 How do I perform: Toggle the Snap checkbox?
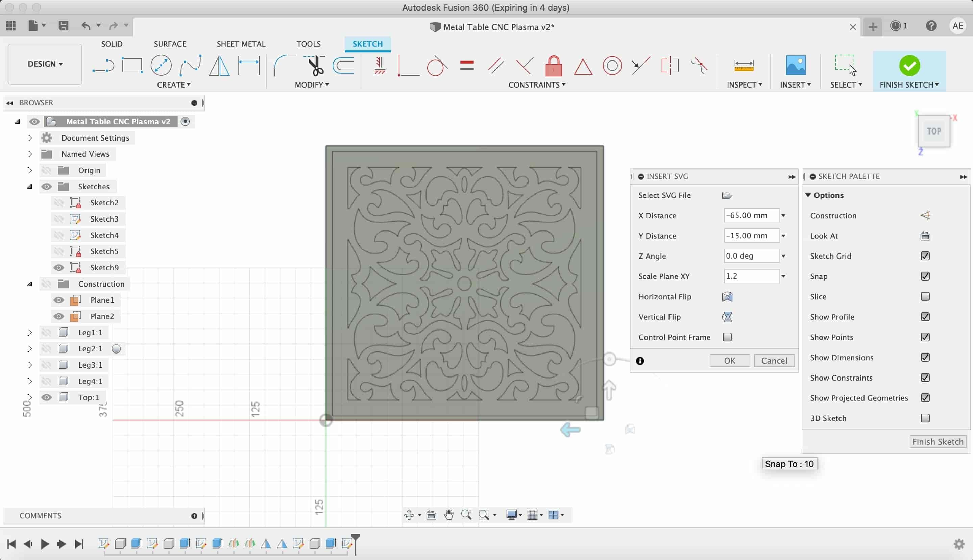[x=925, y=276]
